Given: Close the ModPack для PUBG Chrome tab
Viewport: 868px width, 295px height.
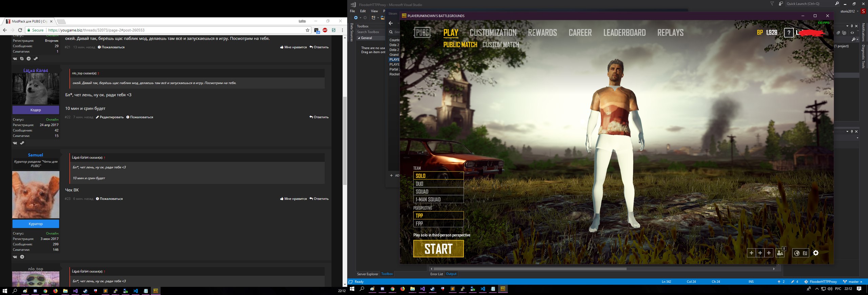Looking at the screenshot, I should 51,21.
